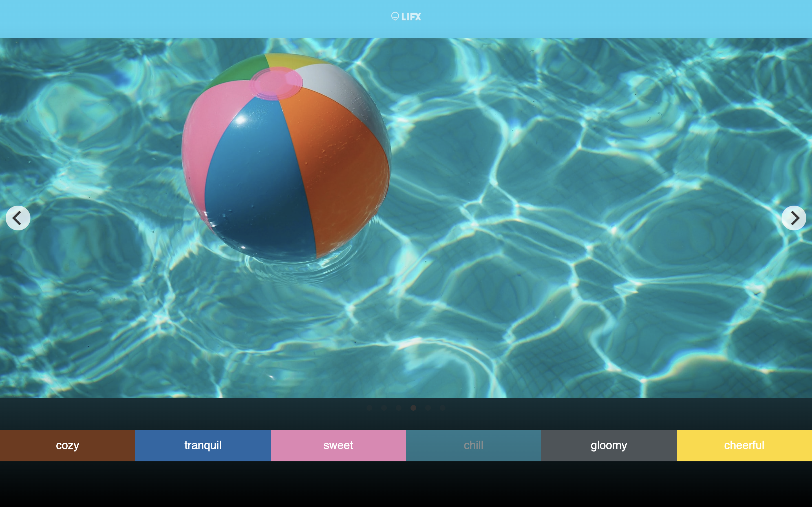The height and width of the screenshot is (507, 812).
Task: Select the third carousel pagination dot
Action: (399, 408)
